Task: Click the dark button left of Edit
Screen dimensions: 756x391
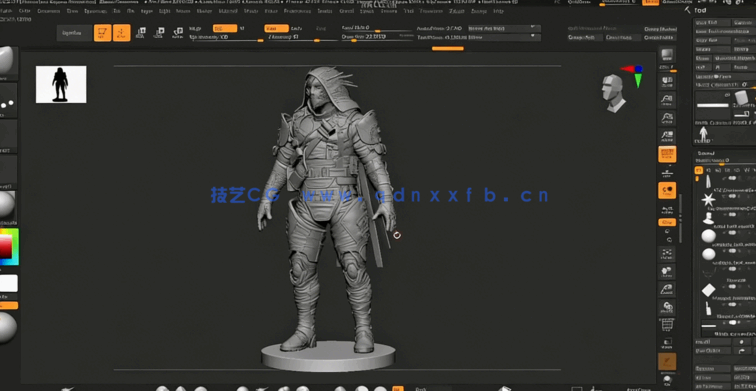Action: [x=74, y=33]
